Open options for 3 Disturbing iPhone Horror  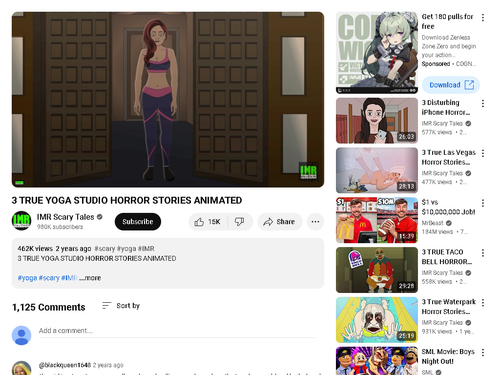coord(483,104)
